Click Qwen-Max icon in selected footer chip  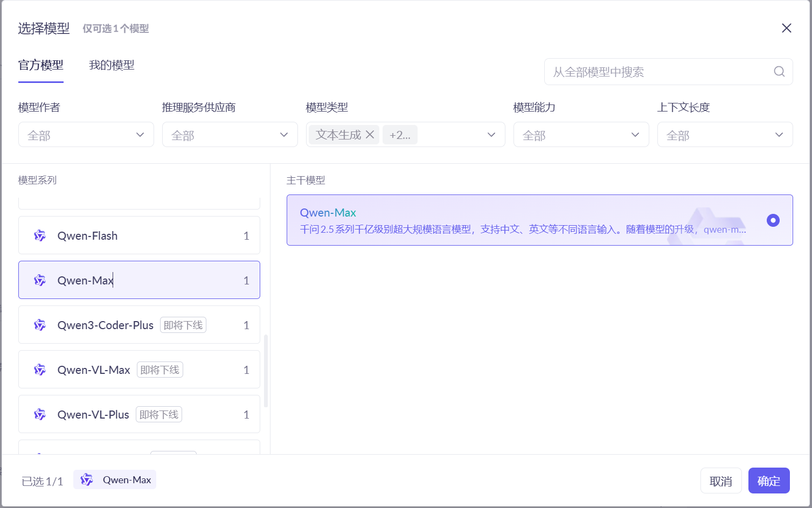click(87, 479)
